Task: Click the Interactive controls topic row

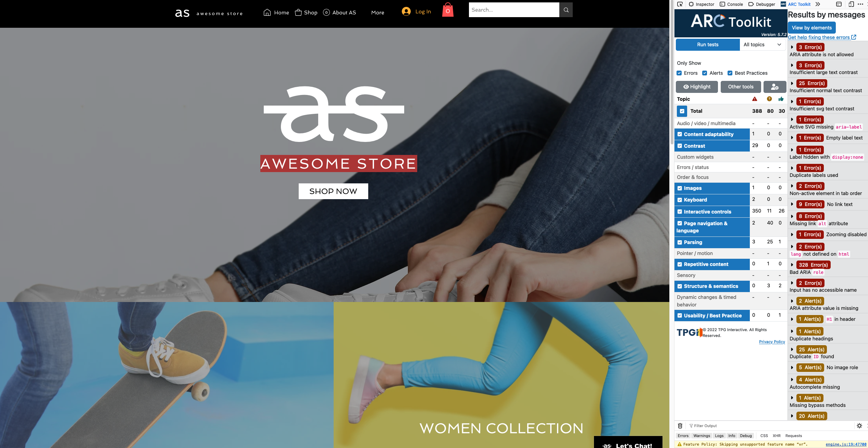Action: point(708,211)
